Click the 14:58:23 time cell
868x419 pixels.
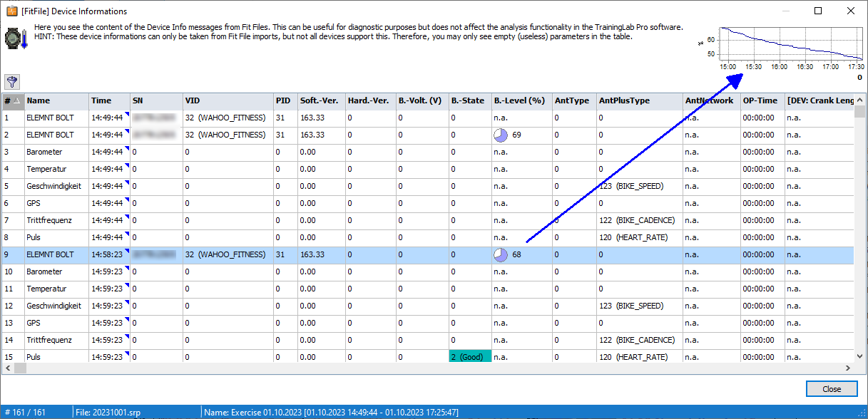[109, 254]
